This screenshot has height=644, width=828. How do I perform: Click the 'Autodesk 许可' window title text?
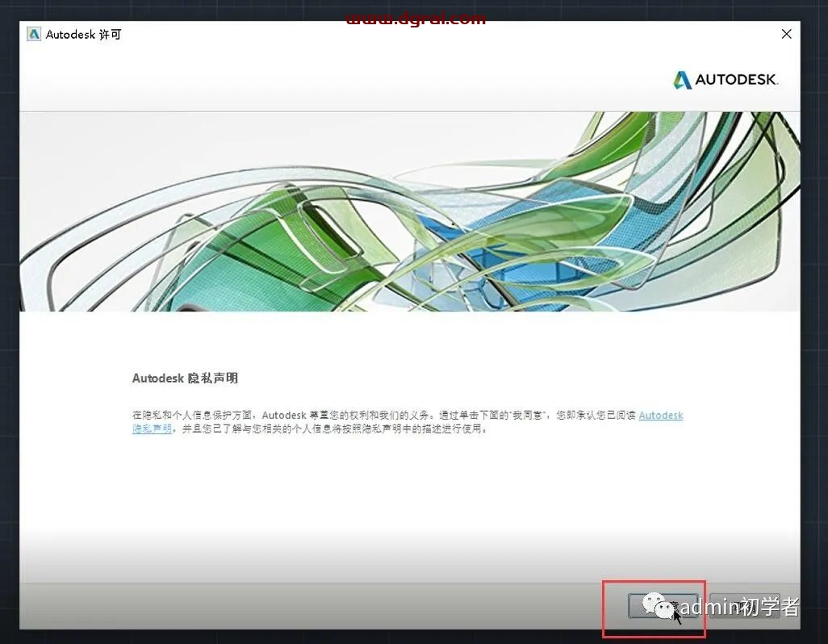pos(83,35)
